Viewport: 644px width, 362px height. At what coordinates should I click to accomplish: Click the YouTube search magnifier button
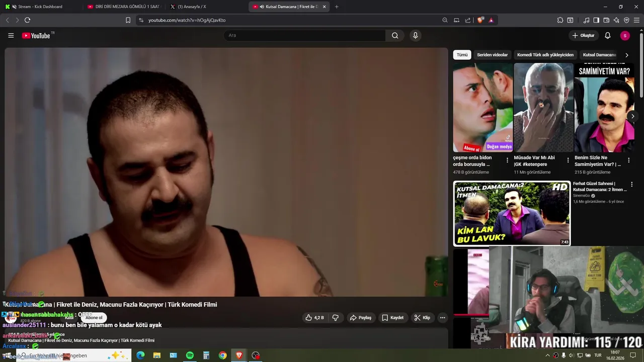point(395,36)
